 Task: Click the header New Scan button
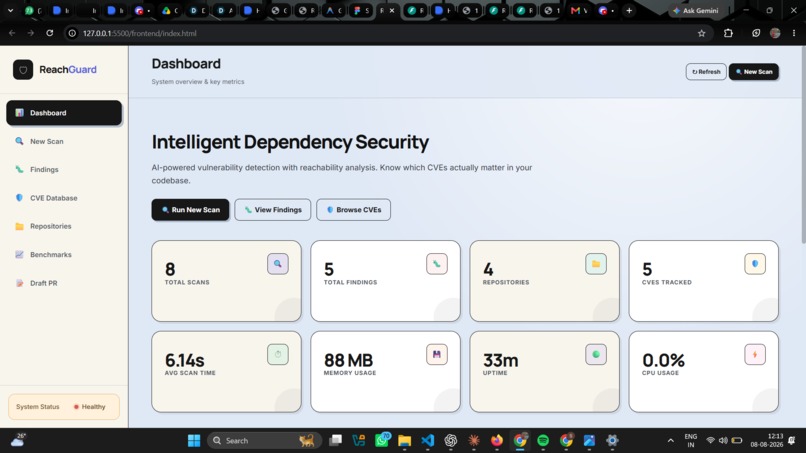(x=754, y=71)
